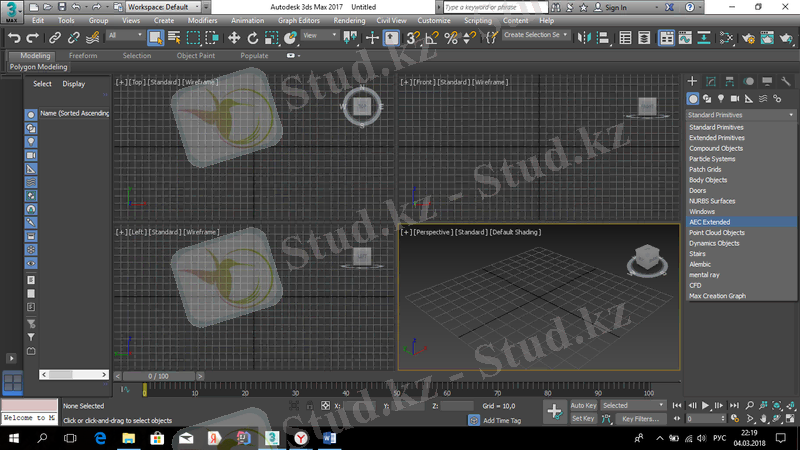The height and width of the screenshot is (450, 800).
Task: Choose Cameras category in Create panel
Action: tap(735, 99)
